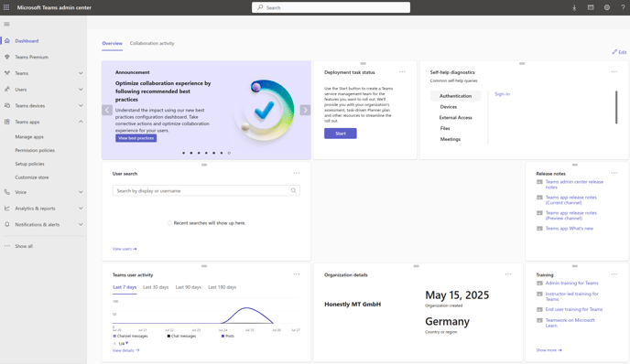Select the Last 30 days tab
Image resolution: width=630 pixels, height=364 pixels.
tap(156, 287)
